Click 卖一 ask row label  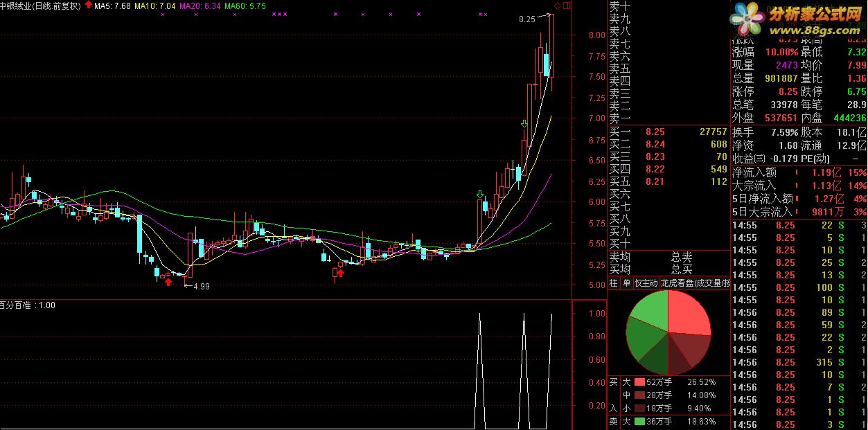pyautogui.click(x=619, y=118)
